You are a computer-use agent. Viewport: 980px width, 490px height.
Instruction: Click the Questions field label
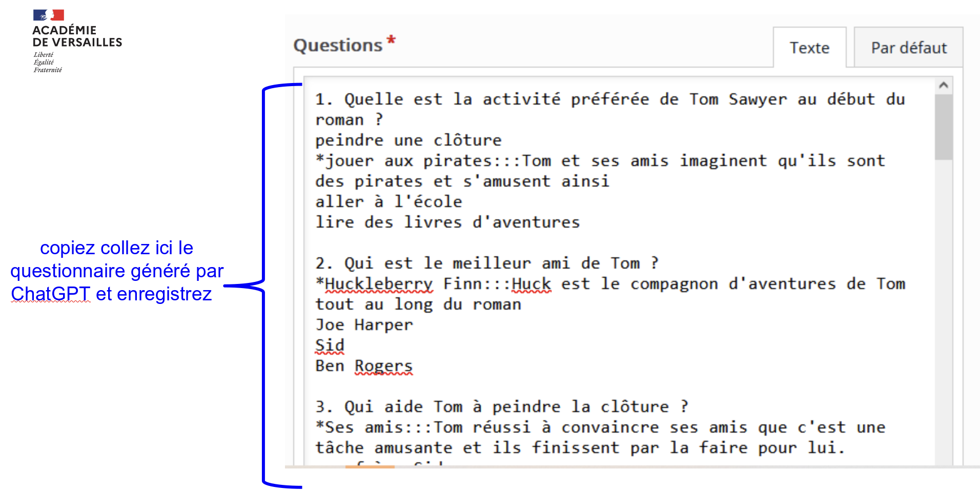click(x=338, y=46)
